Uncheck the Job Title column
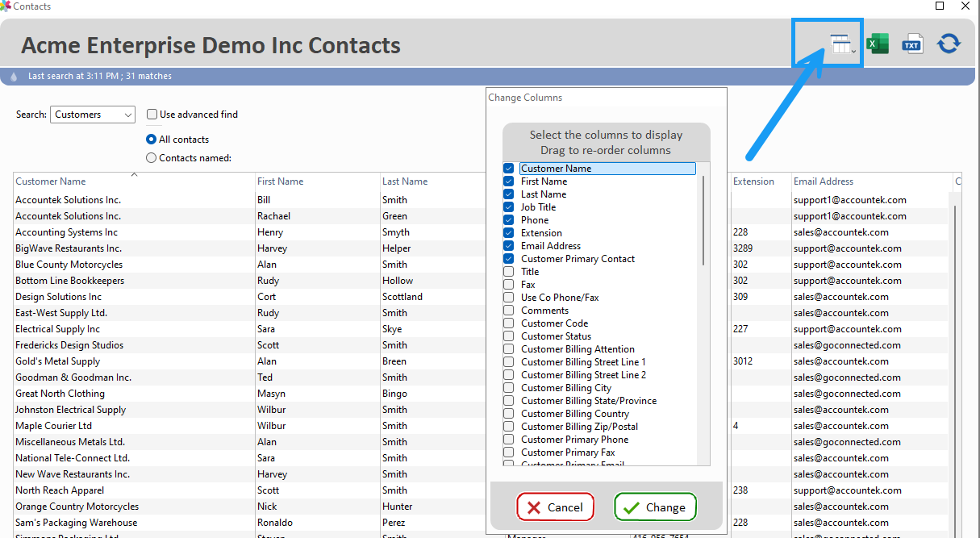 pyautogui.click(x=509, y=207)
